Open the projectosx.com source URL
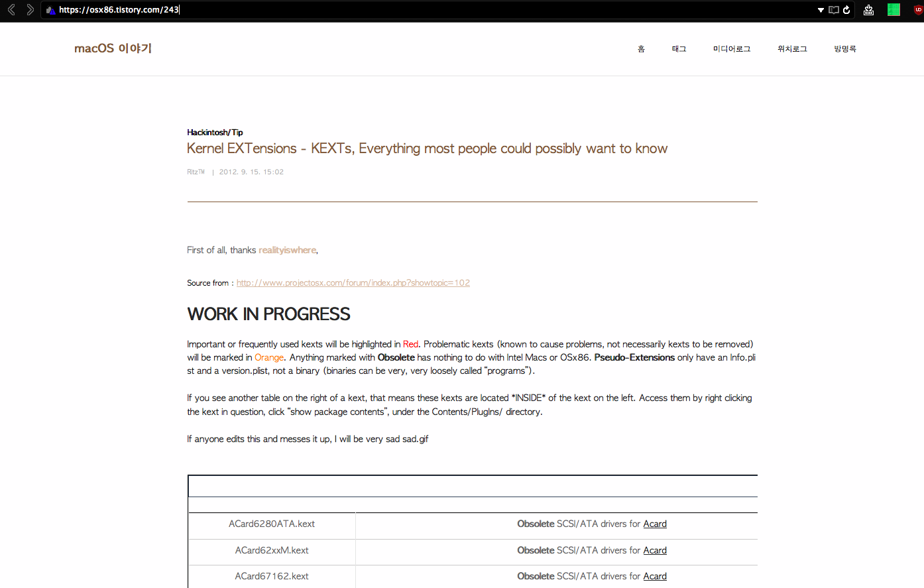The image size is (924, 588). coord(353,283)
